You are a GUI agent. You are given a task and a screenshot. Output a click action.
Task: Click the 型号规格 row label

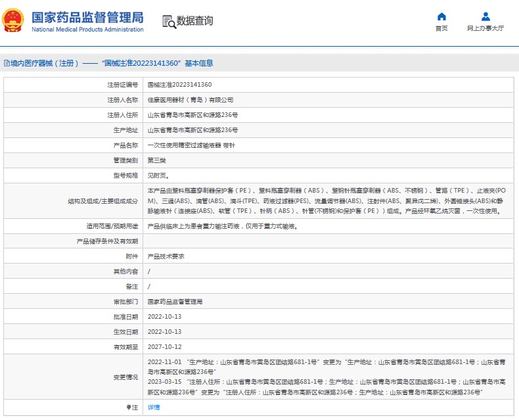(125, 175)
